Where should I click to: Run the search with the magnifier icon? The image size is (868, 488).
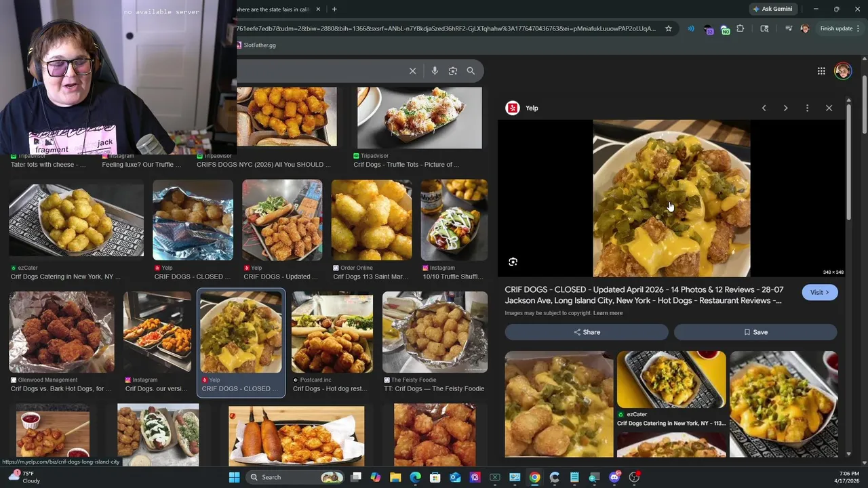pos(471,70)
